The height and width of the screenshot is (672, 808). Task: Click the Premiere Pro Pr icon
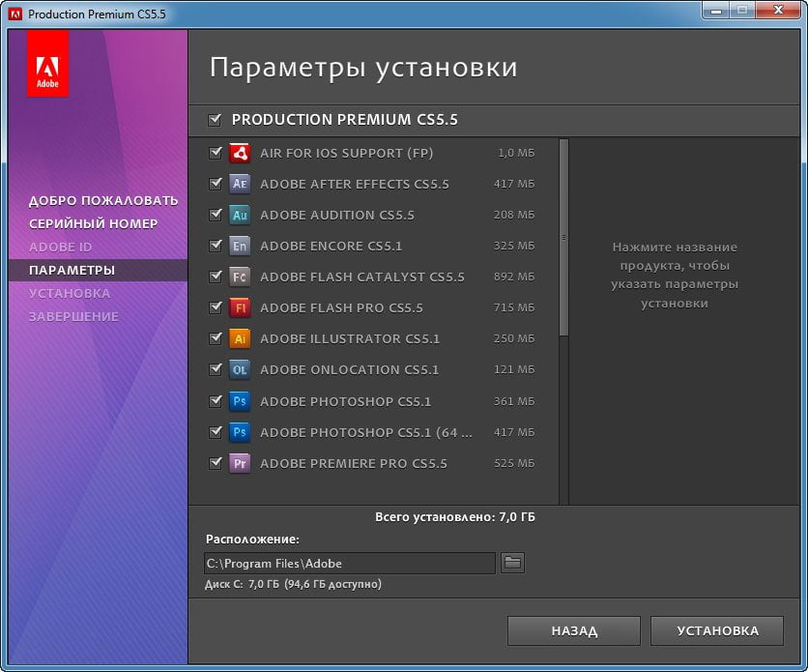[x=240, y=463]
